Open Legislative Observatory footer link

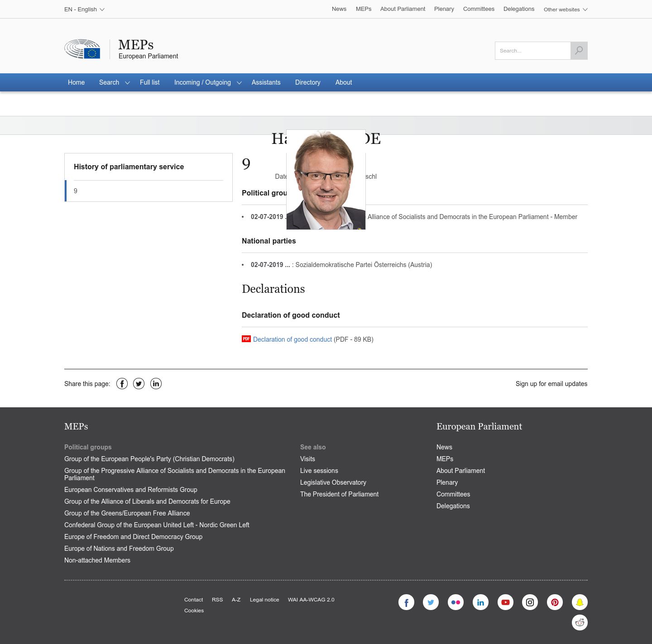[333, 482]
